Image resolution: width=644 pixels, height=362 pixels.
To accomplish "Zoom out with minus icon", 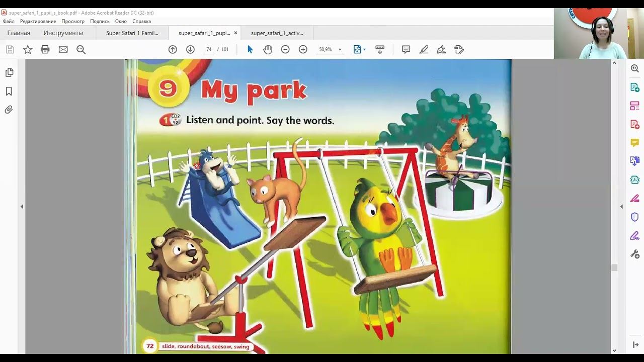I will [285, 49].
